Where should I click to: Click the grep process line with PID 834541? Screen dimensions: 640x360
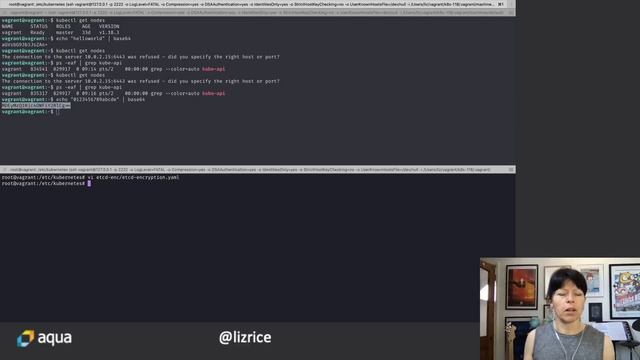[113, 69]
